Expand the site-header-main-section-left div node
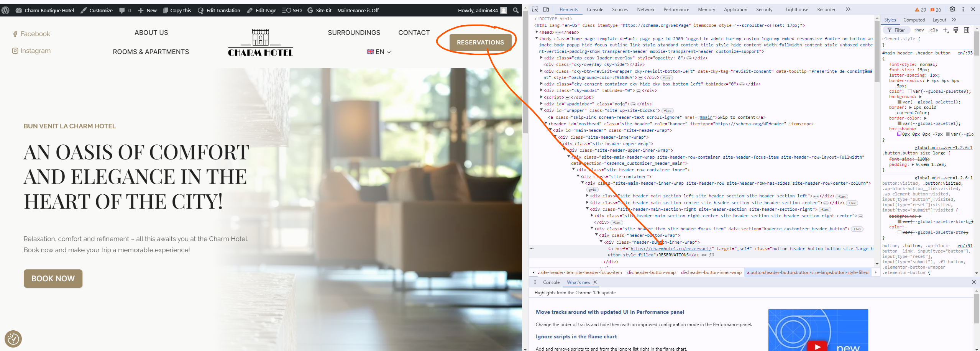980x351 pixels. point(587,196)
